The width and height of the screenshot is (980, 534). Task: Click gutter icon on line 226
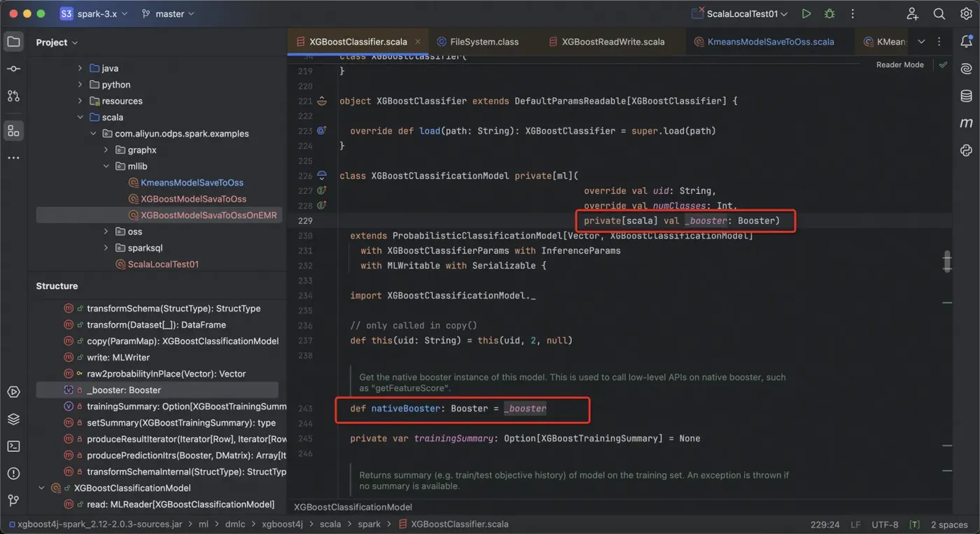pyautogui.click(x=322, y=176)
